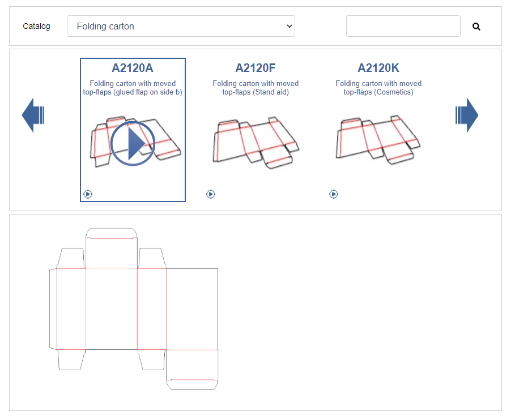Select the A2120A title

133,68
